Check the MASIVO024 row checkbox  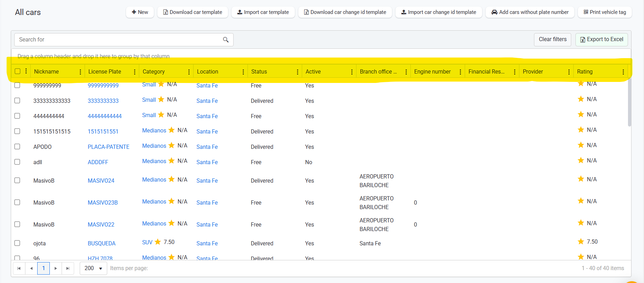(x=17, y=180)
